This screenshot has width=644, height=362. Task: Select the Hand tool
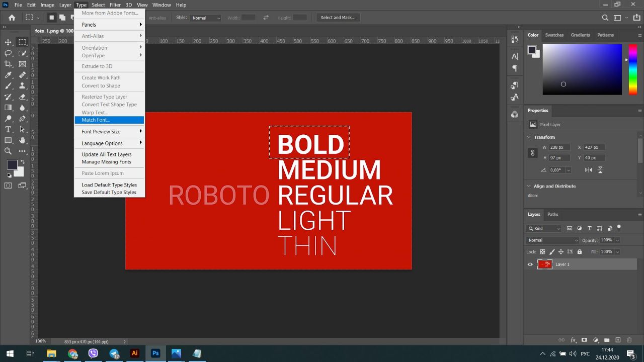pyautogui.click(x=22, y=140)
